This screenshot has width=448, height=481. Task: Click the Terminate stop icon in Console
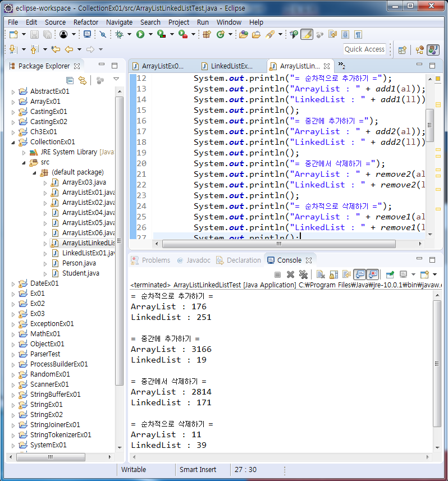(x=278, y=274)
